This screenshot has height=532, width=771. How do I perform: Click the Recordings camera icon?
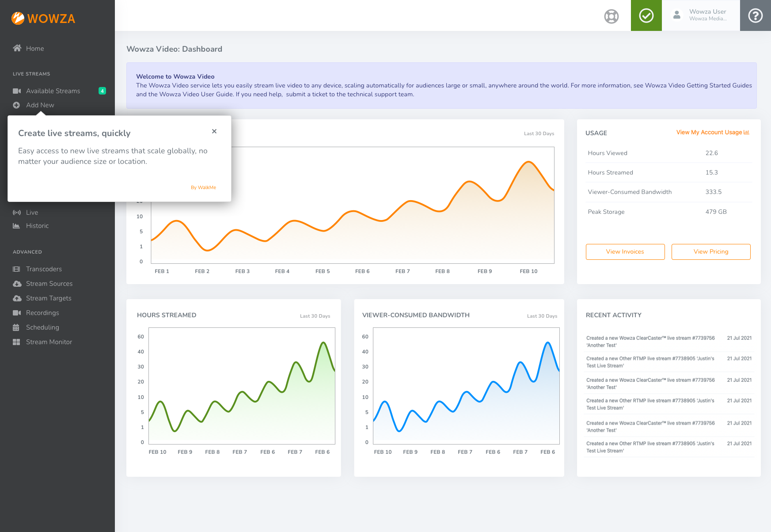17,313
